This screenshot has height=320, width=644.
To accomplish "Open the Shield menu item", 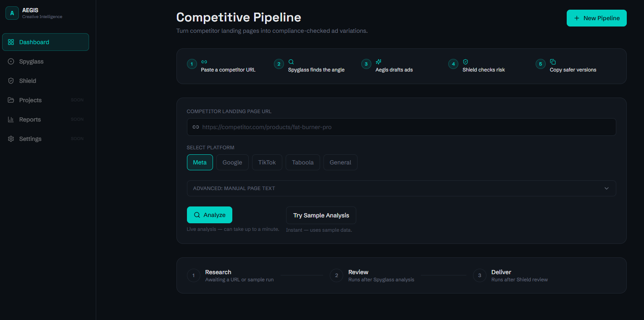I will [45, 81].
